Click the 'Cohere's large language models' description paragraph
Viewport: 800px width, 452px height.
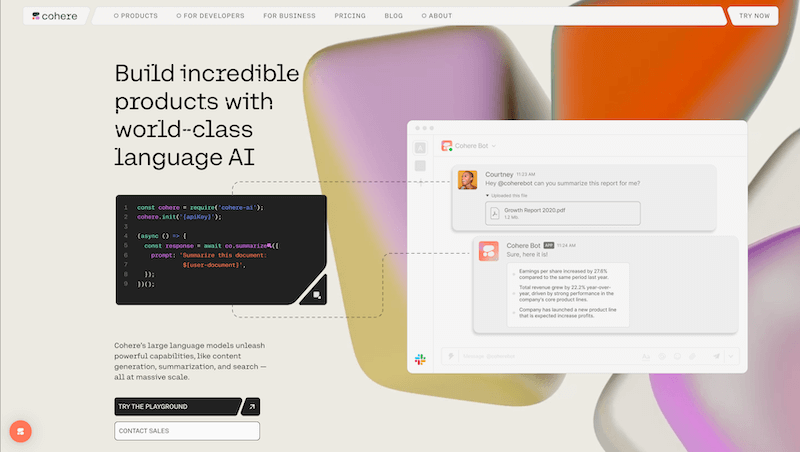[x=190, y=361]
